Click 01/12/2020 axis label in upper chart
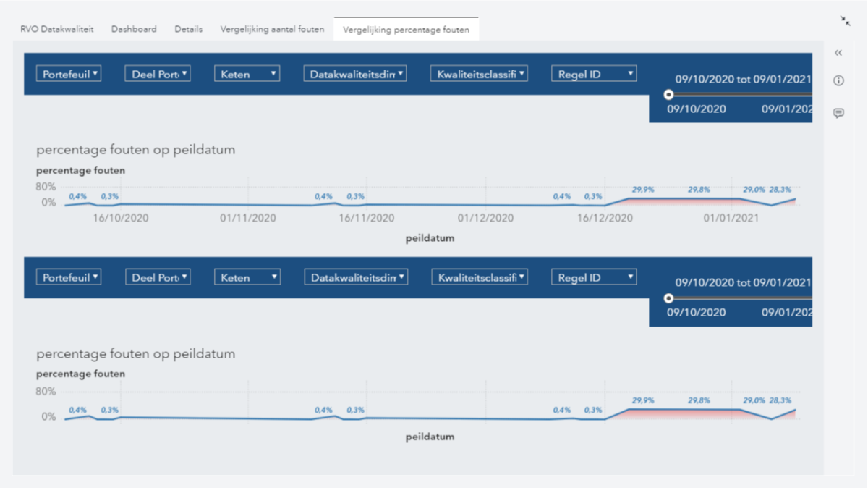 [x=486, y=218]
